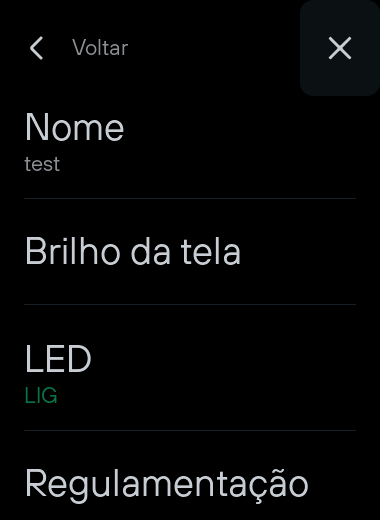Select the Nome heading text
Viewport: 380px width, 520px height.
click(75, 127)
